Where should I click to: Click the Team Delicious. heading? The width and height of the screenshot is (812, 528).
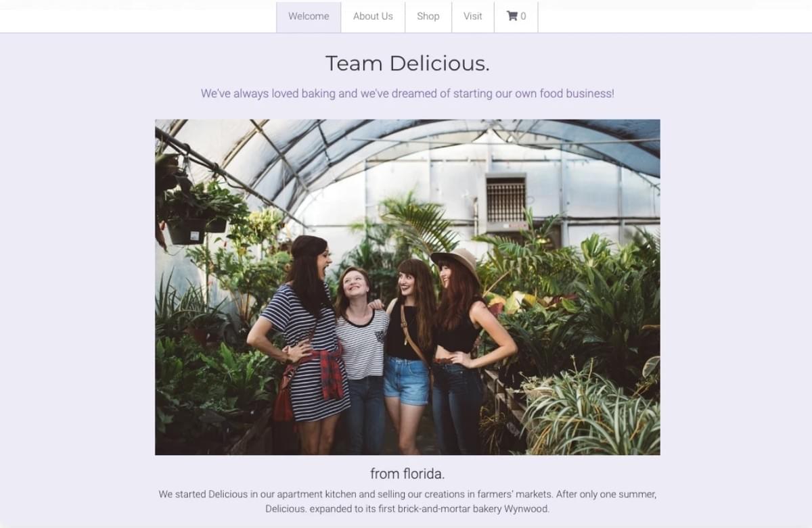407,64
